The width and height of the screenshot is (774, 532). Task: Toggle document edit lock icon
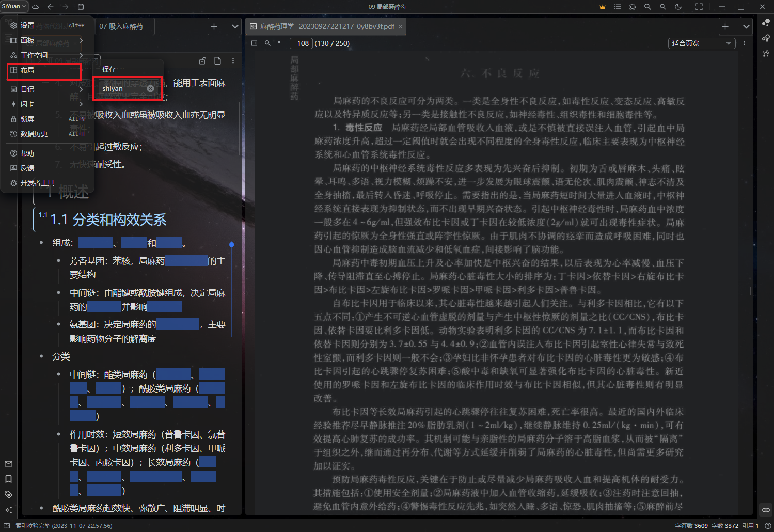tap(202, 61)
